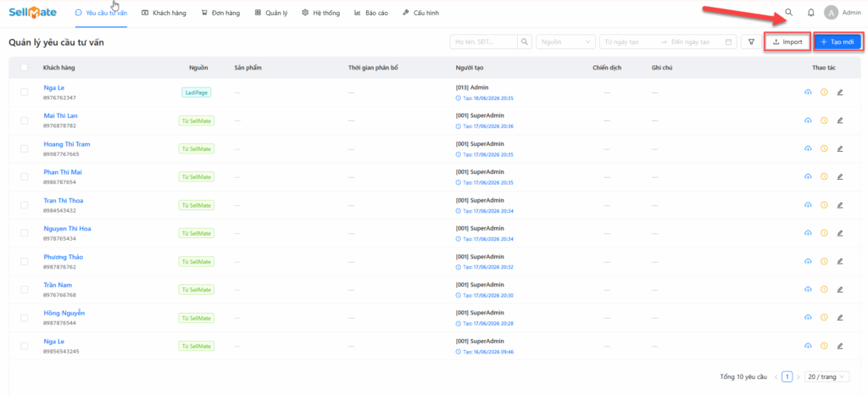
Task: Open history clock icon for Hoang Thi Tram
Action: pos(824,148)
